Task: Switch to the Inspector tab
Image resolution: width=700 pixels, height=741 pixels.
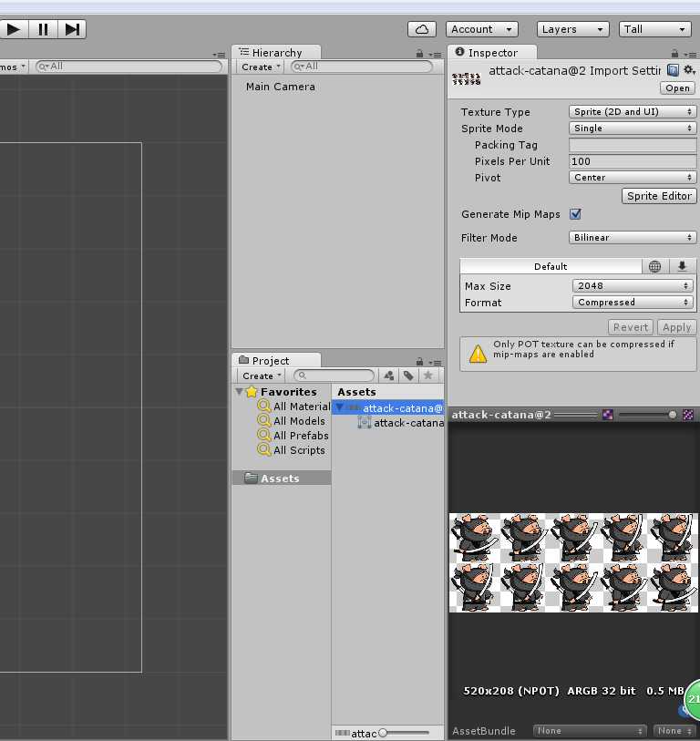Action: pyautogui.click(x=492, y=53)
